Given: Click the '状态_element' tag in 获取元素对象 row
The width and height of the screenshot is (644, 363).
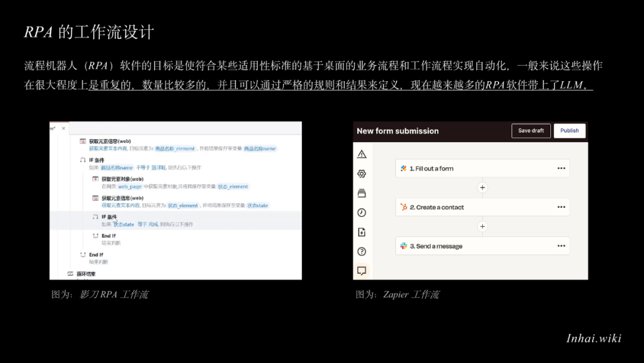Looking at the screenshot, I should [x=233, y=187].
